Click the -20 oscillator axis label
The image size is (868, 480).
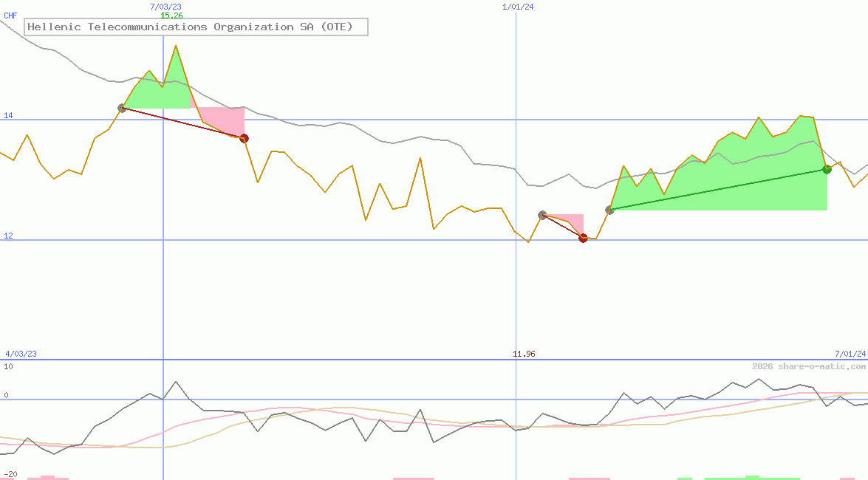tap(10, 474)
